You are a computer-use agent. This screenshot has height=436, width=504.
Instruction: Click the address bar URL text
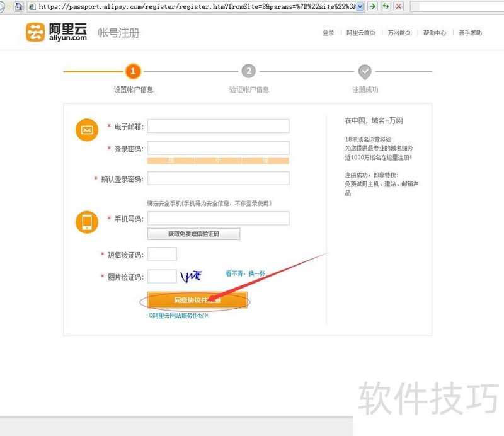coord(197,6)
